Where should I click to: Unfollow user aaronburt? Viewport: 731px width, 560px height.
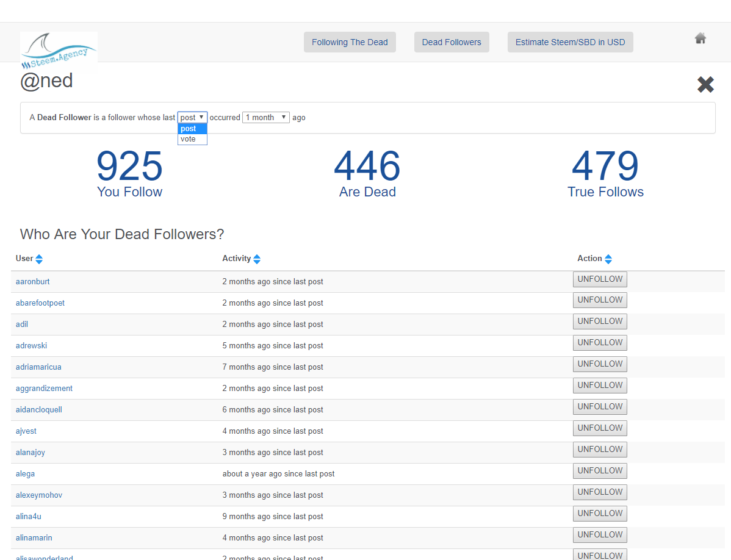tap(600, 279)
